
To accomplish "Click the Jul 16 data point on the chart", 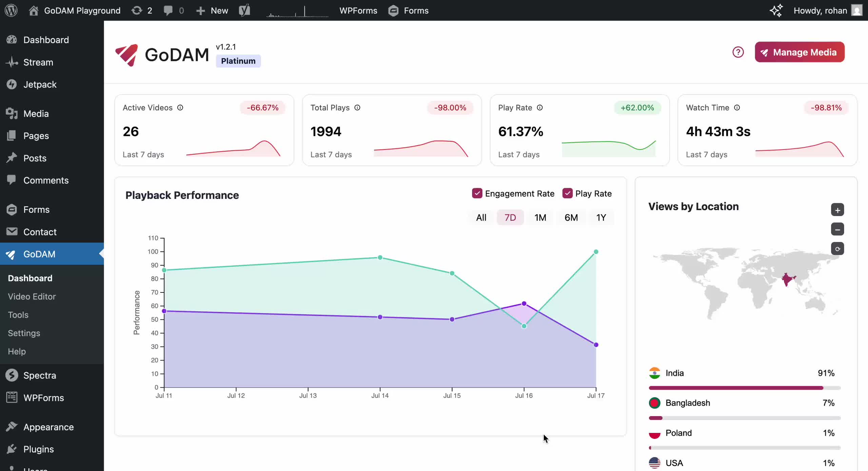I will (x=524, y=304).
